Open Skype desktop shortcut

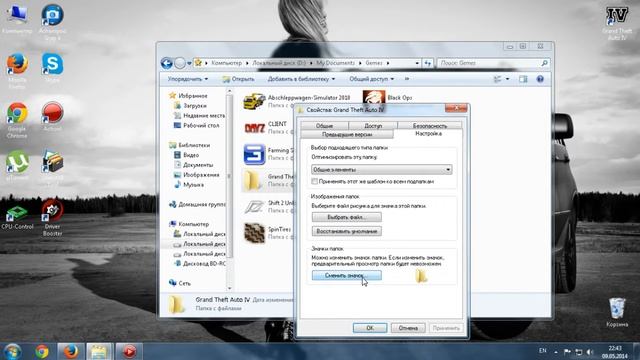point(52,67)
